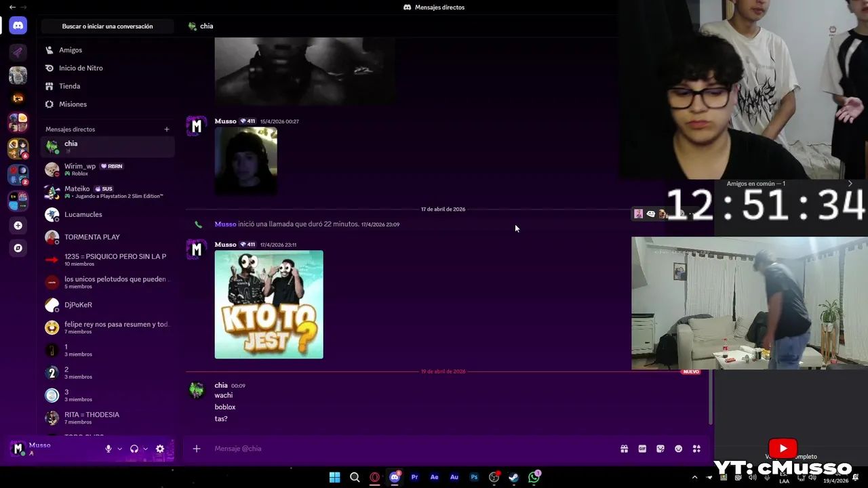Screen dimensions: 868x488
Task: Open the sticker picker
Action: [660, 449]
